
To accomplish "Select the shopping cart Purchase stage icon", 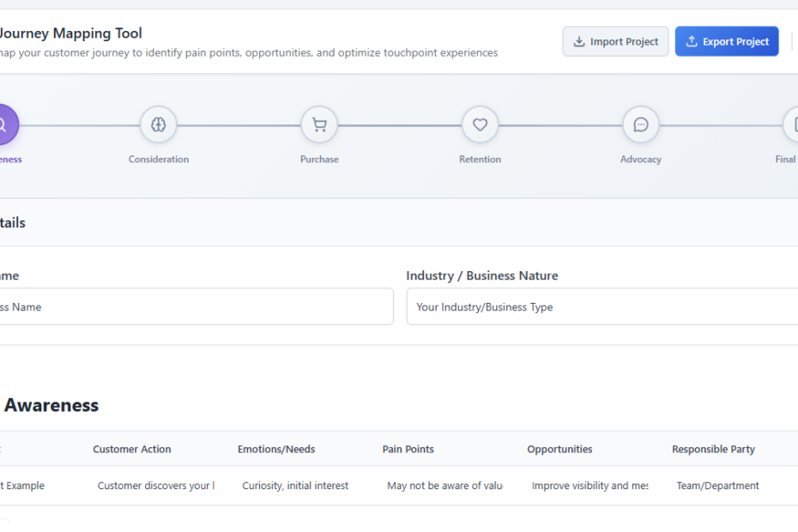I will pos(319,125).
